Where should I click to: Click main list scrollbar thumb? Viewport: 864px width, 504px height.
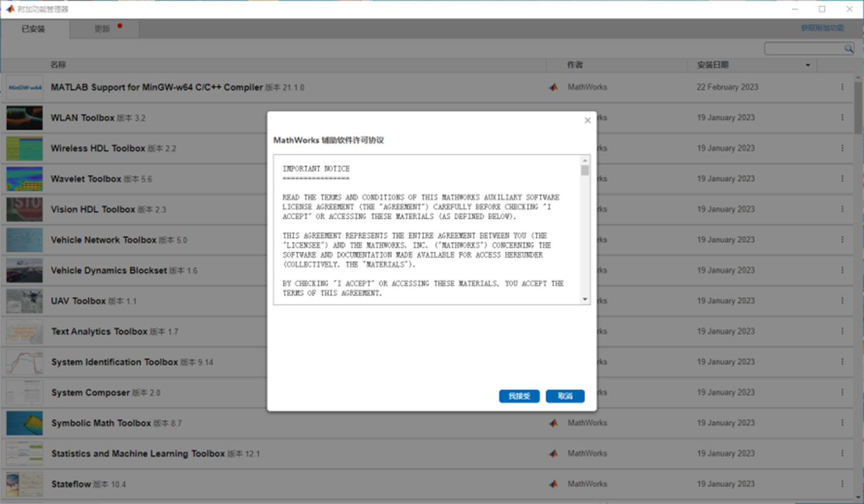click(x=858, y=107)
